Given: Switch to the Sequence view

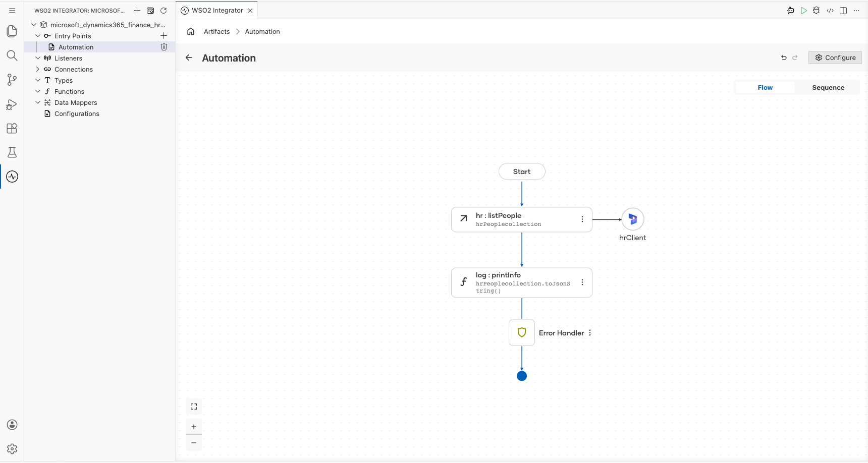Looking at the screenshot, I should coord(828,87).
